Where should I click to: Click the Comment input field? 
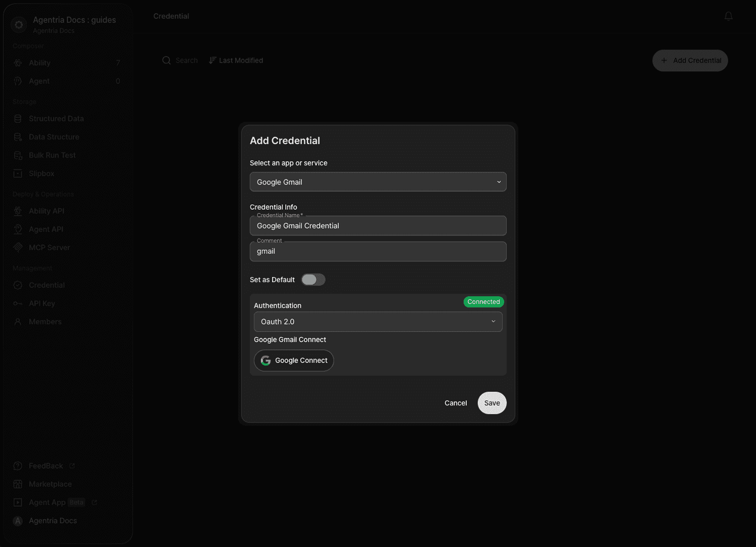[x=378, y=251]
